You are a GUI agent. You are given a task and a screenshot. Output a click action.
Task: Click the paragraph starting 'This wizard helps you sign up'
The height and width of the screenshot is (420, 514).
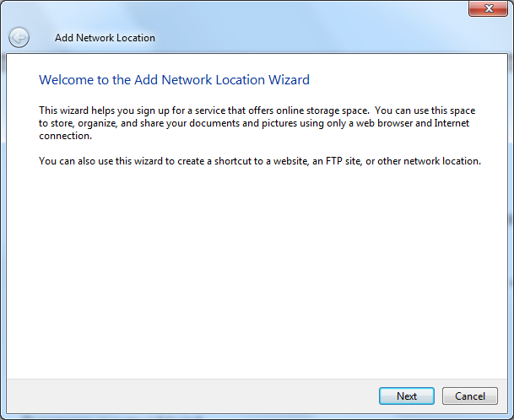pos(257,123)
